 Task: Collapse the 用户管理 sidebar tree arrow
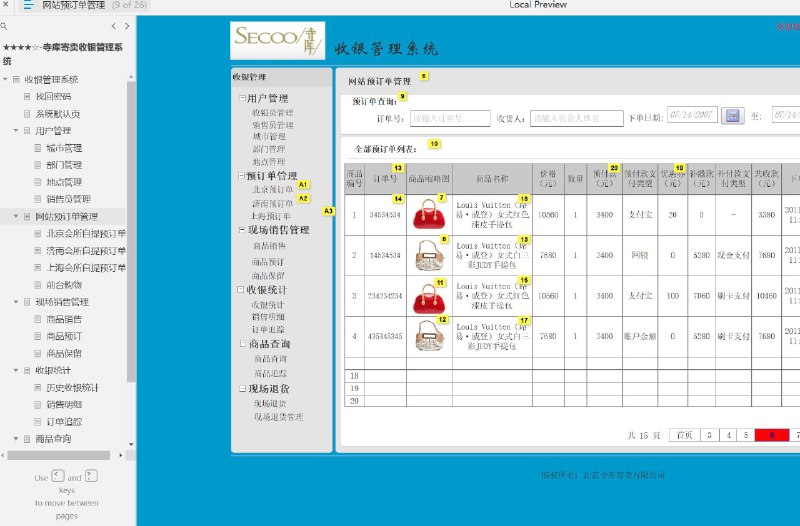[x=16, y=131]
